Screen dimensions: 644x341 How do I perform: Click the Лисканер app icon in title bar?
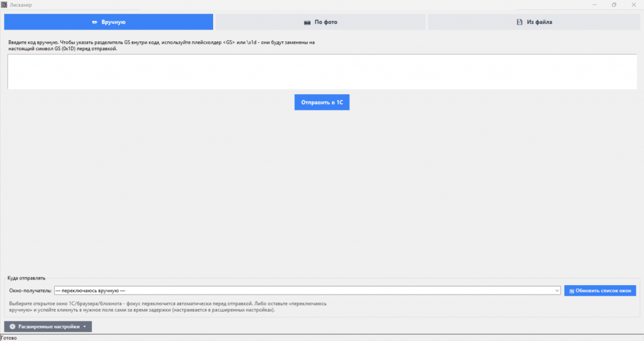4,4
